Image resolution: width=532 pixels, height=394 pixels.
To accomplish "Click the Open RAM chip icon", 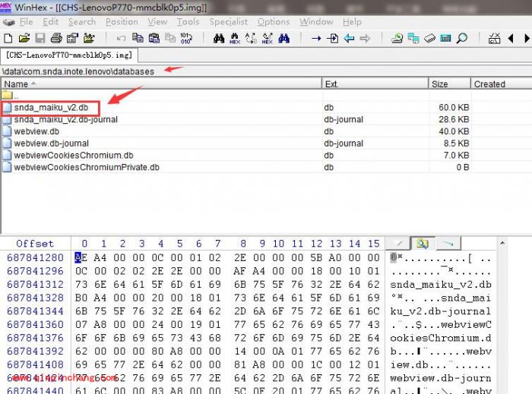I will [x=430, y=38].
